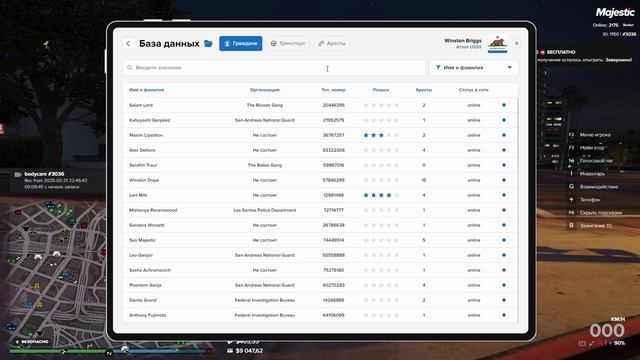Screen dimensions: 640x360
Task: Click the dot icon in Lert Milk row
Action: (x=504, y=195)
